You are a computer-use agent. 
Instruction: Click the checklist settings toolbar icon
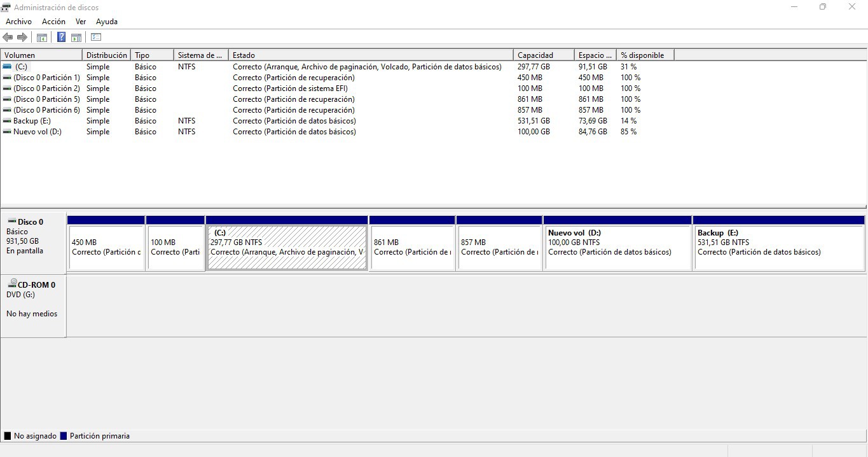click(x=96, y=38)
